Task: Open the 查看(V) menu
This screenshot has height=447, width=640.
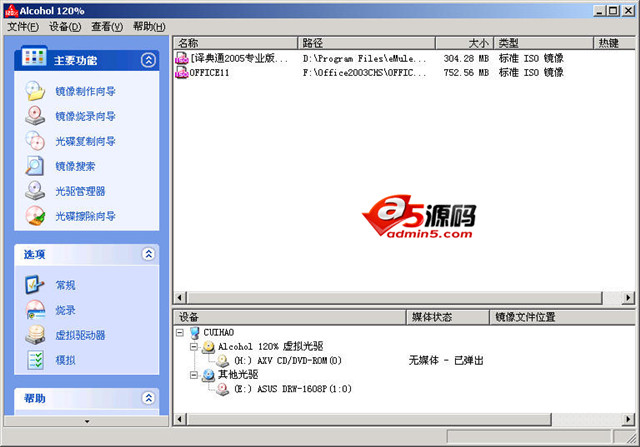Action: (107, 27)
